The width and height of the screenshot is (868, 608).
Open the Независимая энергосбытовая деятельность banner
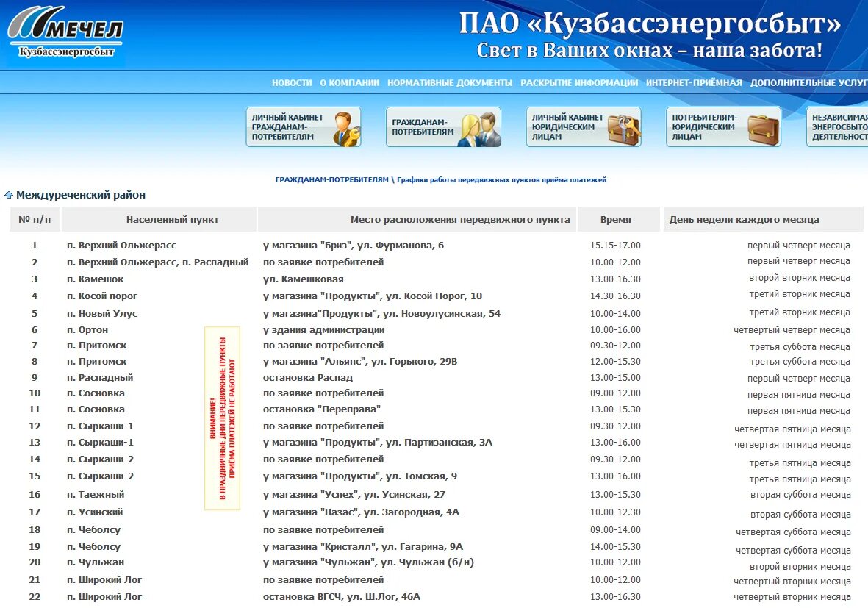coord(837,126)
